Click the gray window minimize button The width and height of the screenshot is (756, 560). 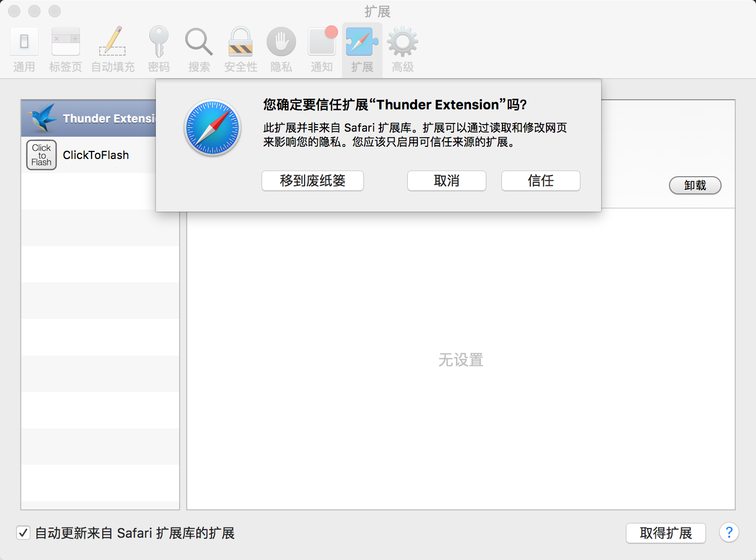pos(34,11)
